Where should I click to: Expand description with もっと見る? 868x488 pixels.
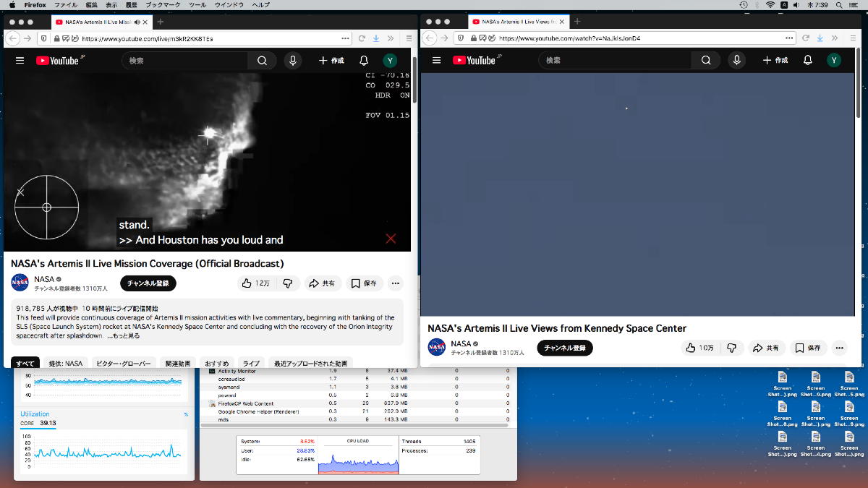point(124,336)
